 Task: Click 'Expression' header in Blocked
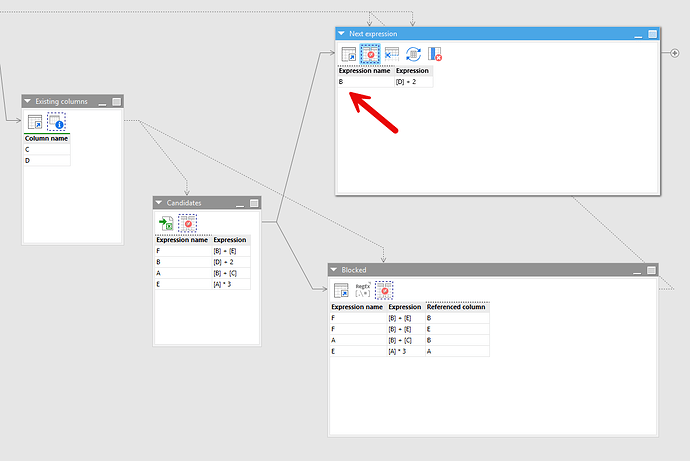[405, 307]
